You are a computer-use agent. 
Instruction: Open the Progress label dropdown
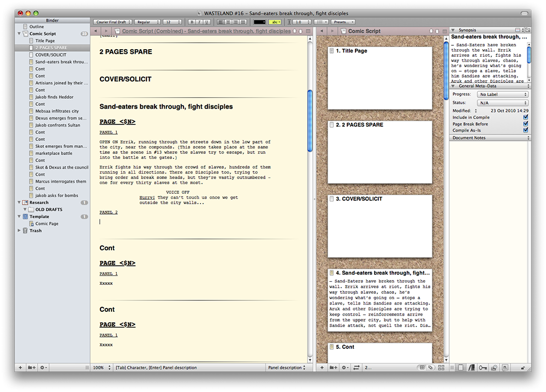(503, 94)
